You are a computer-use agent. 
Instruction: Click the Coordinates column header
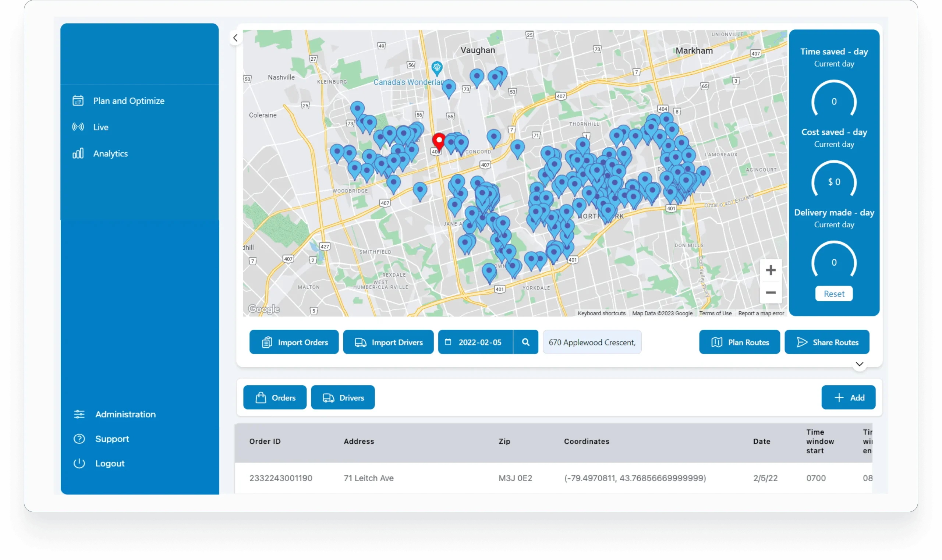click(586, 441)
